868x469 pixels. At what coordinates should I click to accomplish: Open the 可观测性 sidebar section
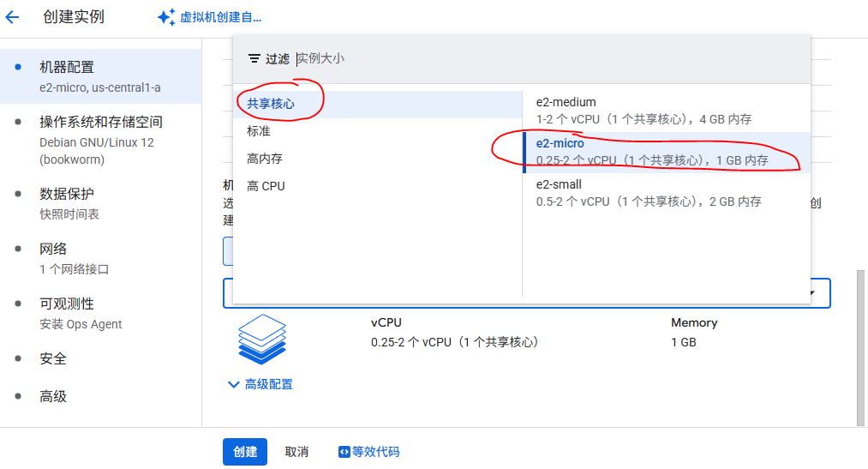coord(101,313)
